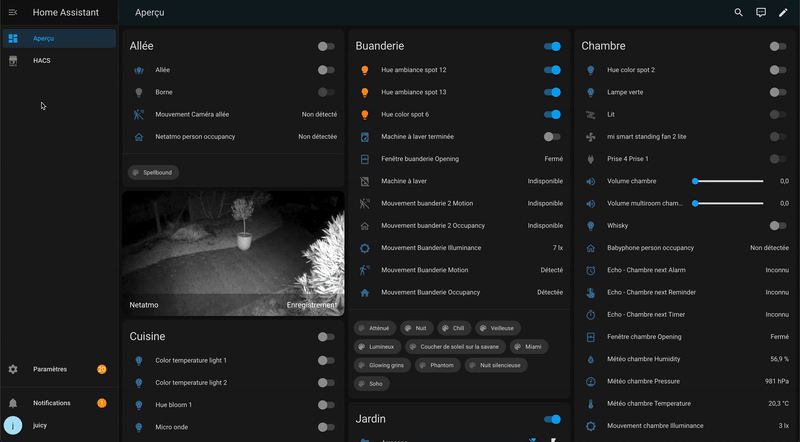Activate the Soho scene chip

371,383
